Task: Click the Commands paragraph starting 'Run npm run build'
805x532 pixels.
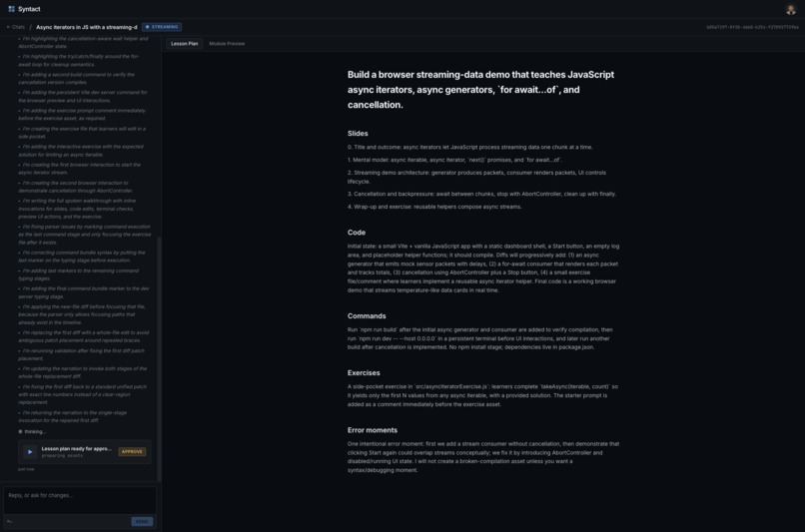Action: [x=480, y=338]
